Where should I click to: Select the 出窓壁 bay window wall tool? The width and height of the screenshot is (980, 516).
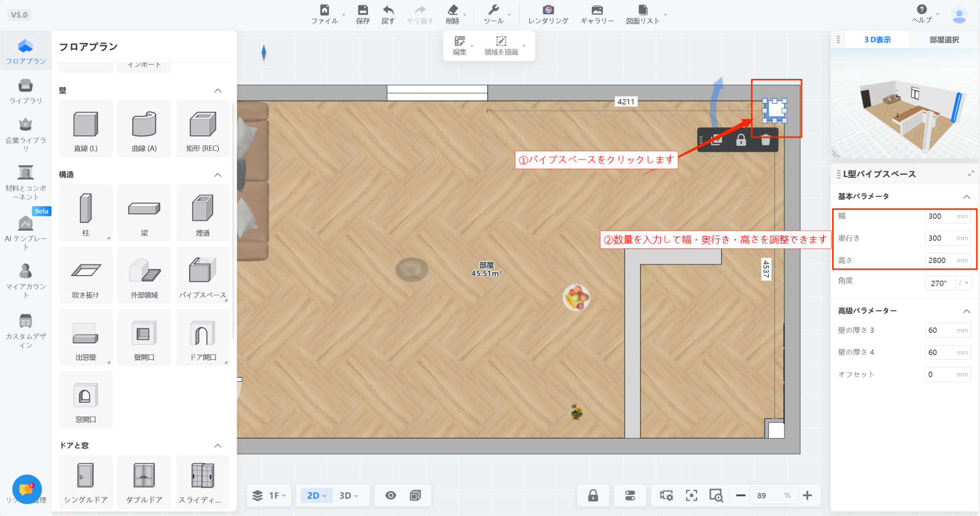tap(86, 337)
